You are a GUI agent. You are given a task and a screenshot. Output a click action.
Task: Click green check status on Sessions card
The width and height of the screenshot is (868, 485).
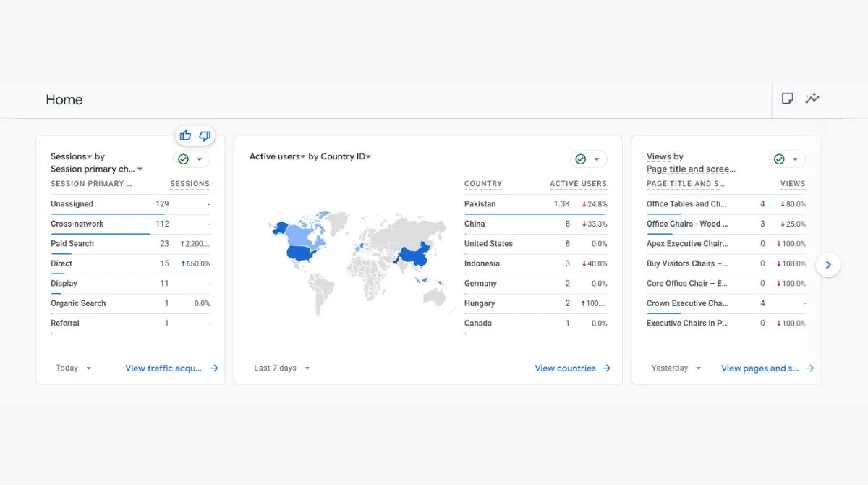click(x=183, y=159)
